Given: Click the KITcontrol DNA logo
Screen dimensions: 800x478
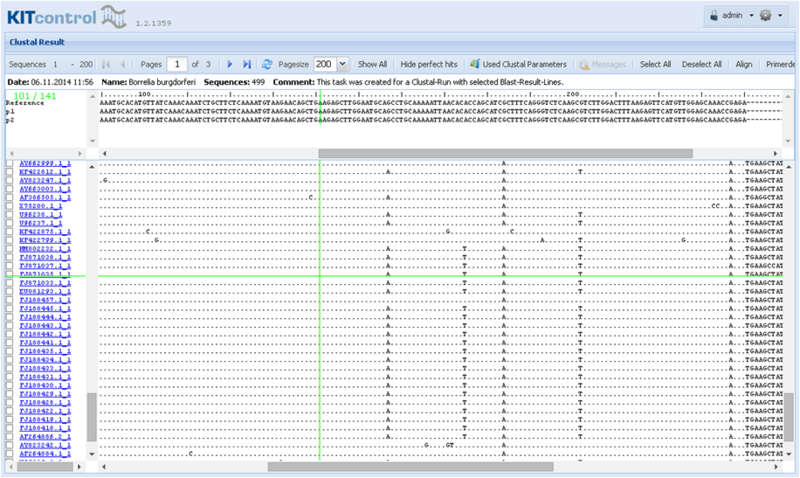Looking at the screenshot, I should pyautogui.click(x=113, y=16).
